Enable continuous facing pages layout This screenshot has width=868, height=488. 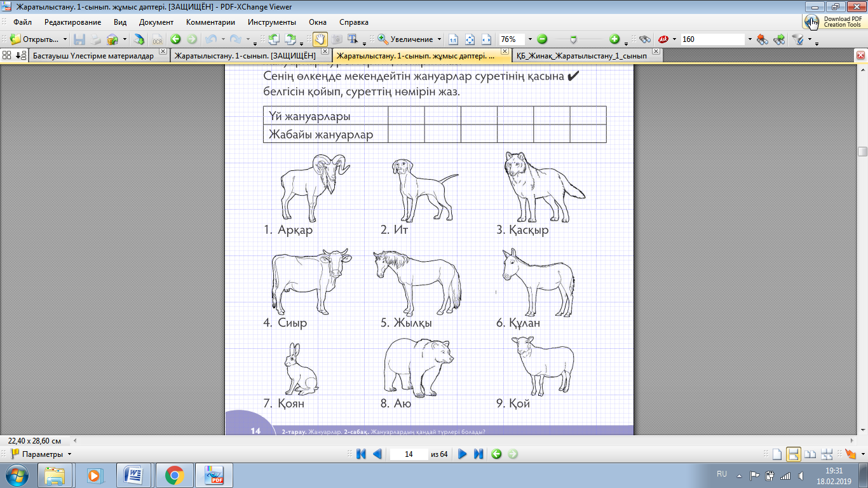(827, 454)
